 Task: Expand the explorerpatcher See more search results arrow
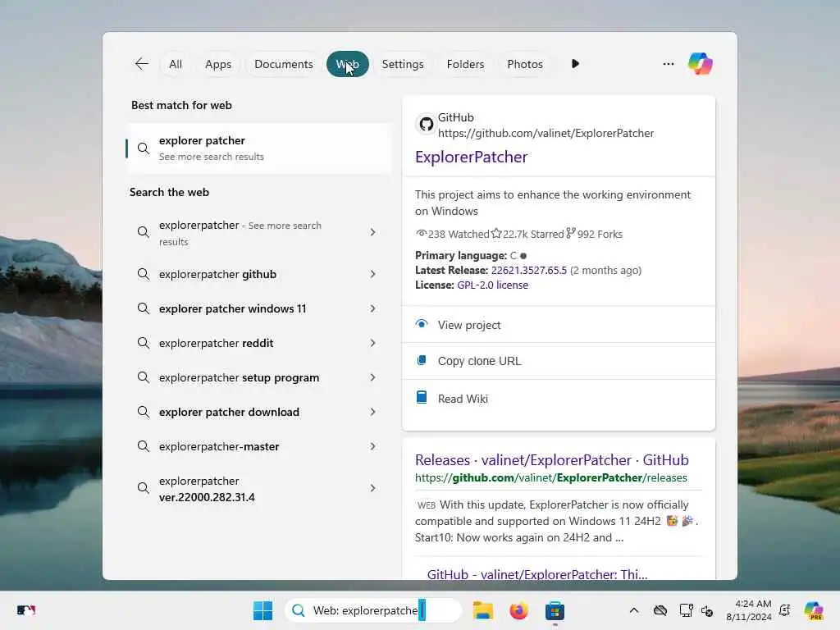click(373, 232)
